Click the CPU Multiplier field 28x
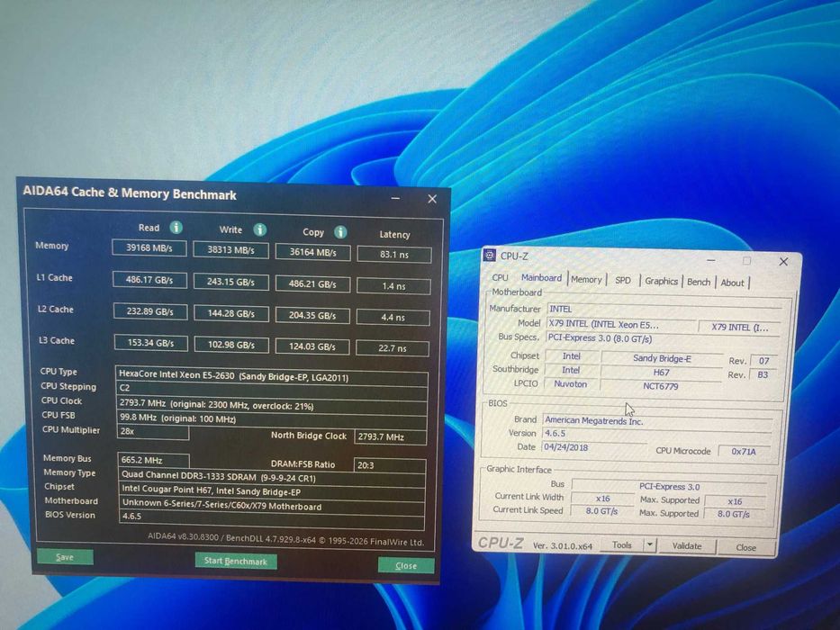840x630 pixels. 153,431
